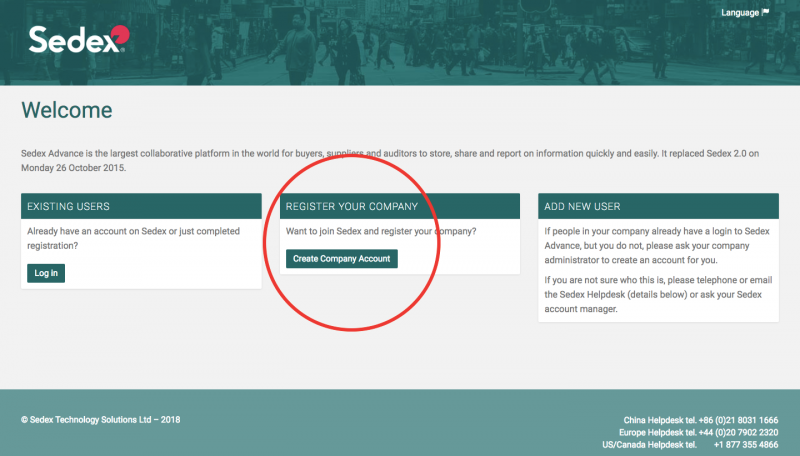Image resolution: width=800 pixels, height=456 pixels.
Task: Click the 'Want to join Sedex' text
Action: (381, 232)
